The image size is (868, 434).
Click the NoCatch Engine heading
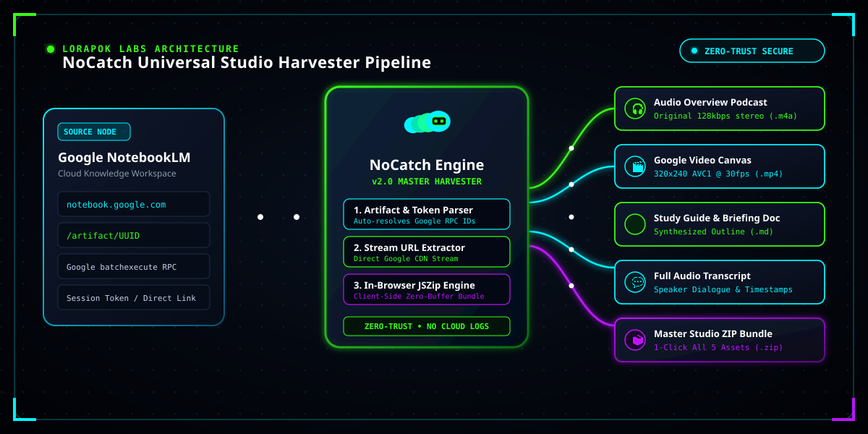coord(427,165)
